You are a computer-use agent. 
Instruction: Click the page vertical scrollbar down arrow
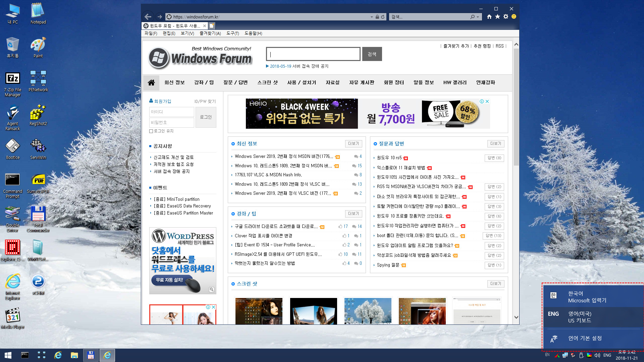tap(516, 317)
